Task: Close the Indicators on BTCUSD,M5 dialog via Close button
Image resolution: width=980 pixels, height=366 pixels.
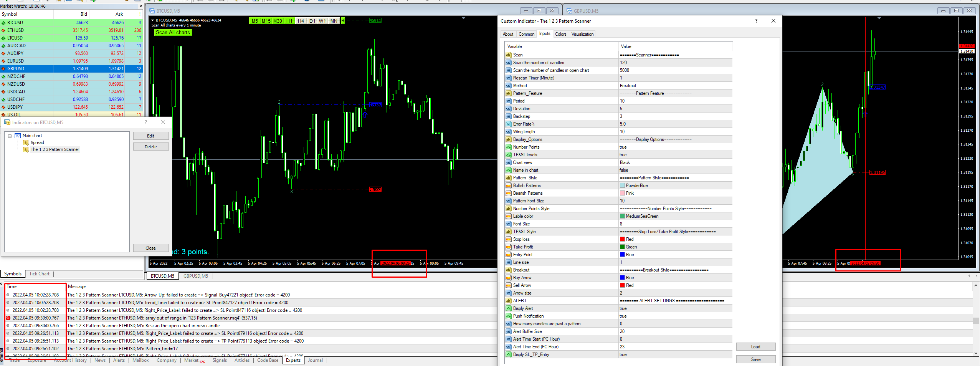Action: (151, 248)
